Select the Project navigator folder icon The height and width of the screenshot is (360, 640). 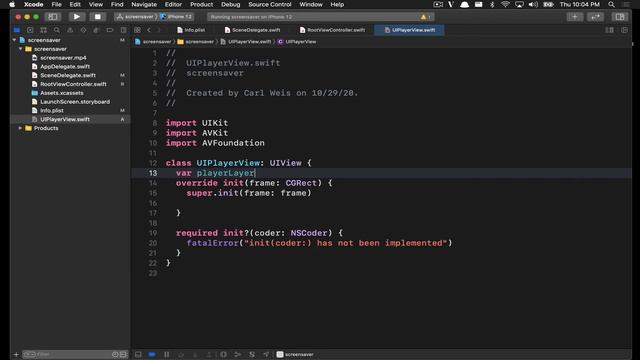(x=17, y=30)
